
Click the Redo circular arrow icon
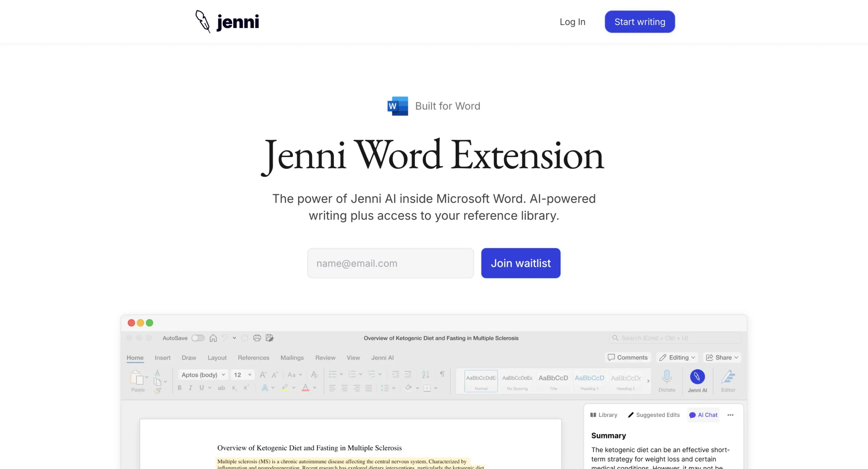coord(245,338)
